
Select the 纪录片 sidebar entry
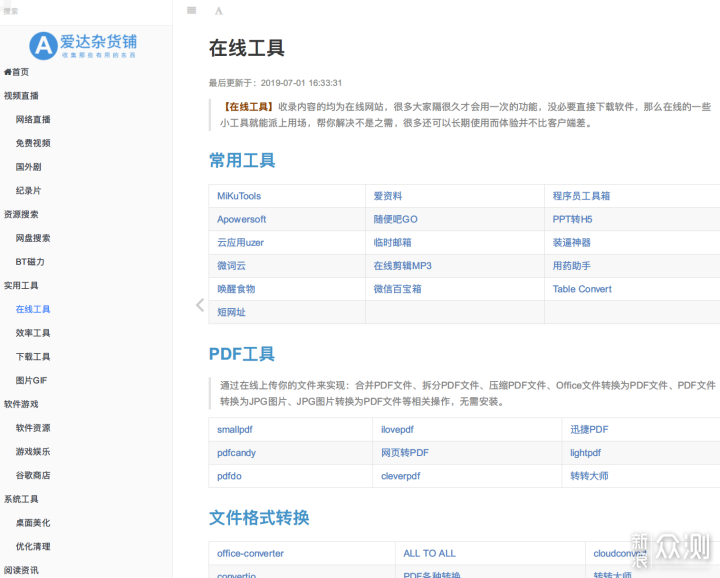pos(28,191)
